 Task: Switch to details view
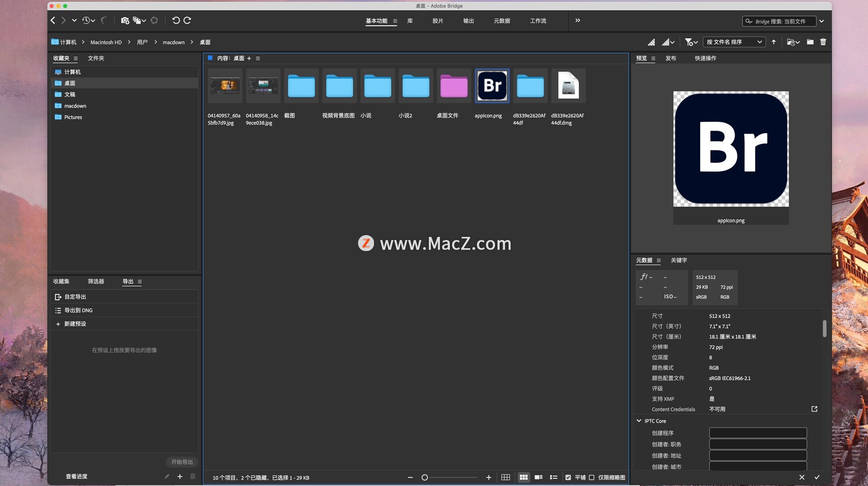pyautogui.click(x=538, y=477)
